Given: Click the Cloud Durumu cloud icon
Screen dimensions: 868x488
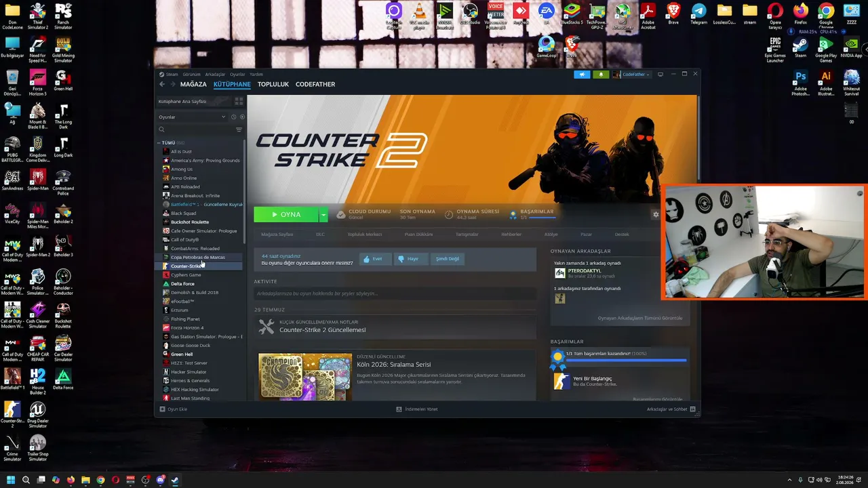Looking at the screenshot, I should pos(340,214).
